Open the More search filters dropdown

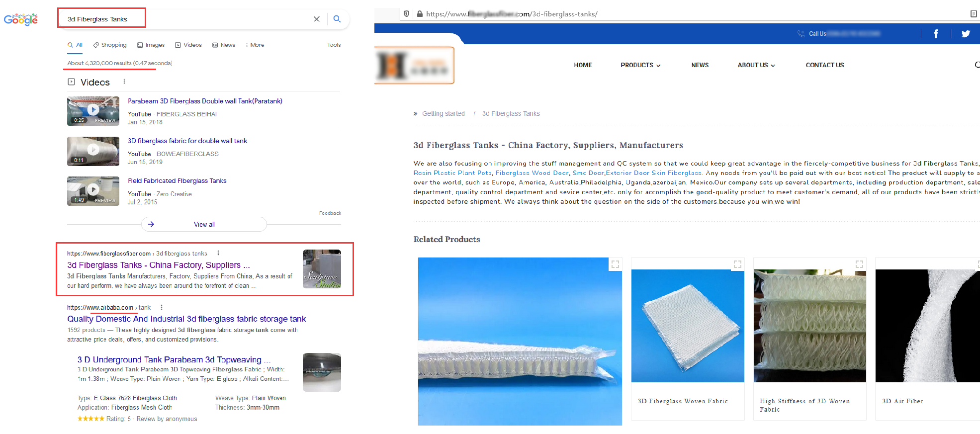(x=255, y=45)
